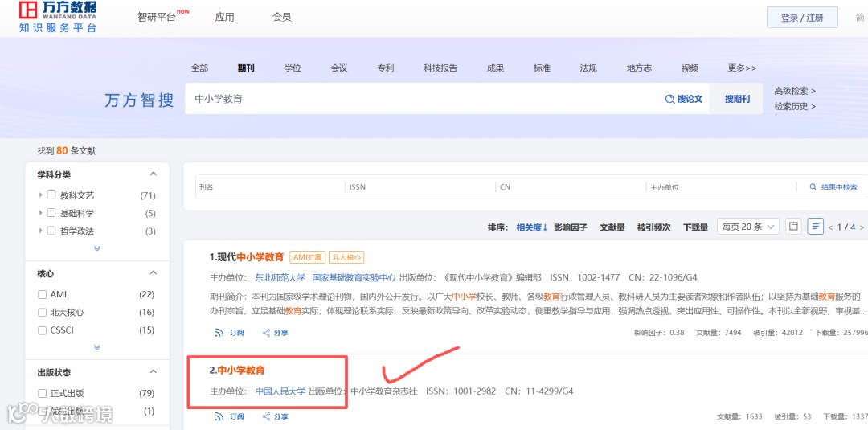Image resolution: width=868 pixels, height=430 pixels.
Task: Open the Wanfang Data logo homepage
Action: pyautogui.click(x=58, y=17)
